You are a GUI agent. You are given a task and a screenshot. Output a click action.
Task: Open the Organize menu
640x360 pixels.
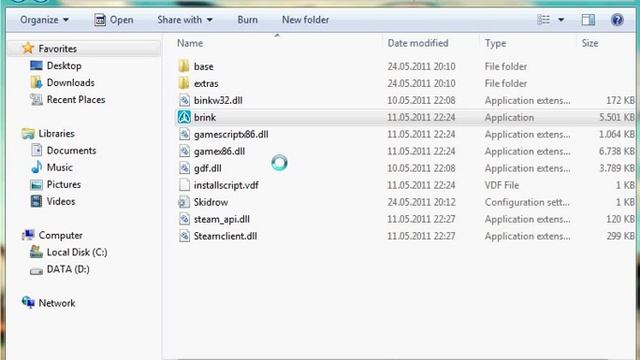pos(44,20)
